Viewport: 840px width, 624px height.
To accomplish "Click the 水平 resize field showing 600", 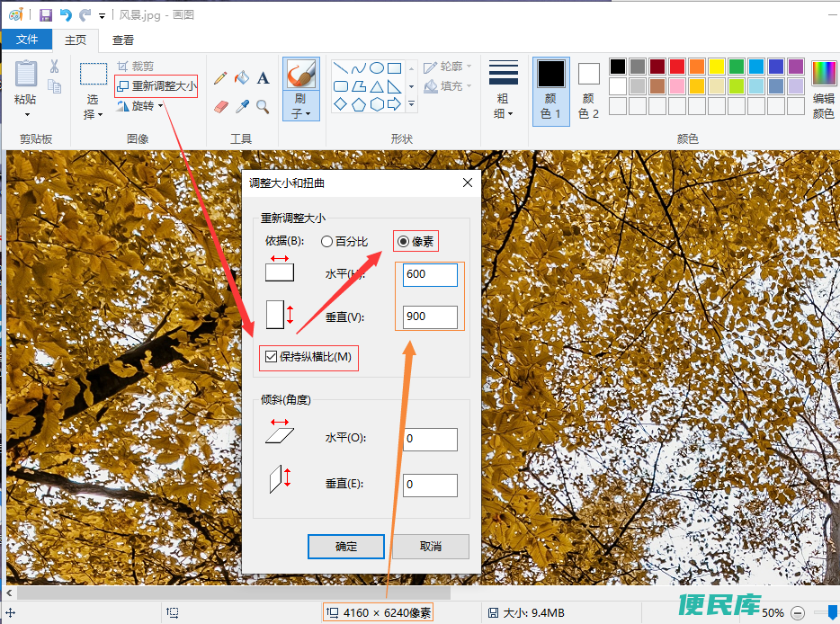I will click(x=430, y=275).
